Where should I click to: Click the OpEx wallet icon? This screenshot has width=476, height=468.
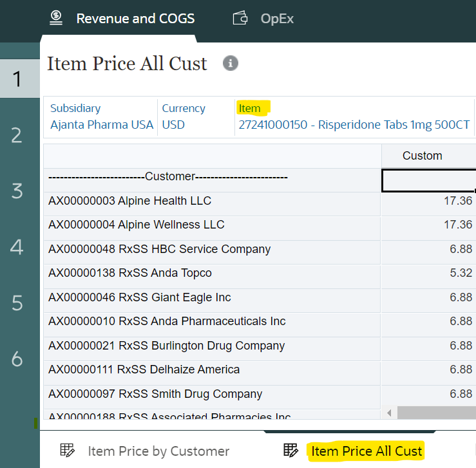point(240,19)
